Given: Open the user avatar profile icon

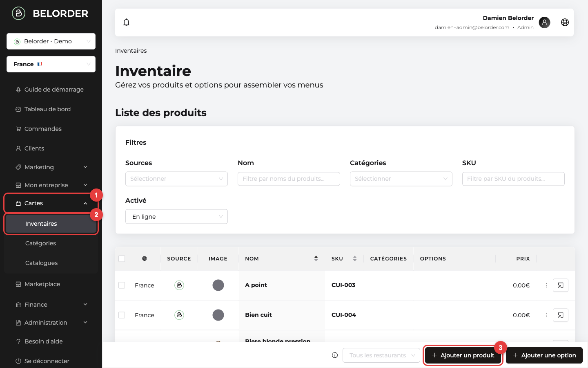Looking at the screenshot, I should click(544, 22).
